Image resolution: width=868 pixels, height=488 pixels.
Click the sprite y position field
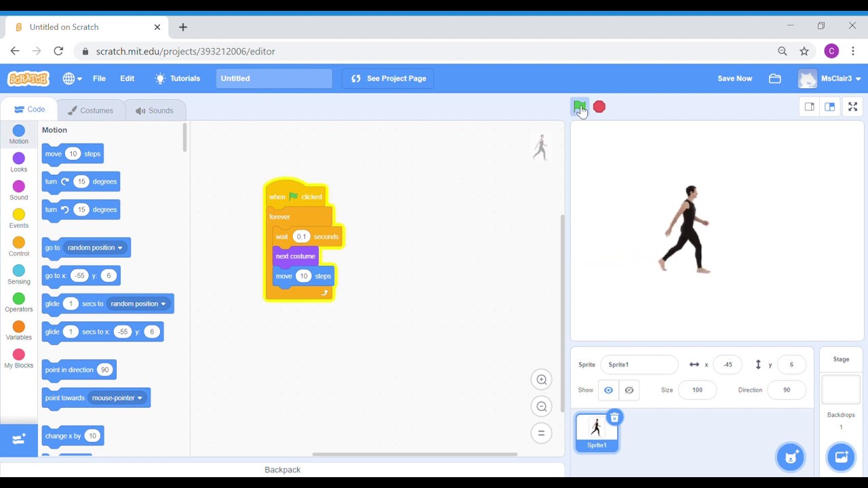point(791,365)
